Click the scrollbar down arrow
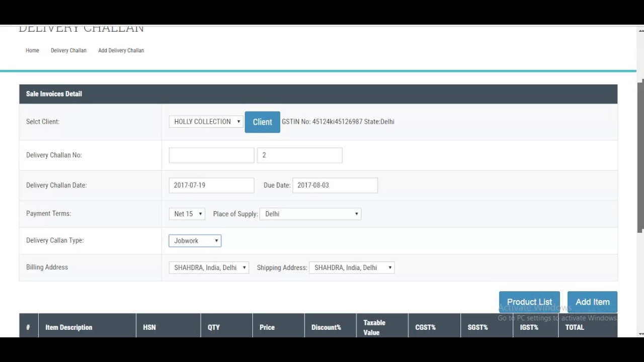The width and height of the screenshot is (644, 362). 640,334
